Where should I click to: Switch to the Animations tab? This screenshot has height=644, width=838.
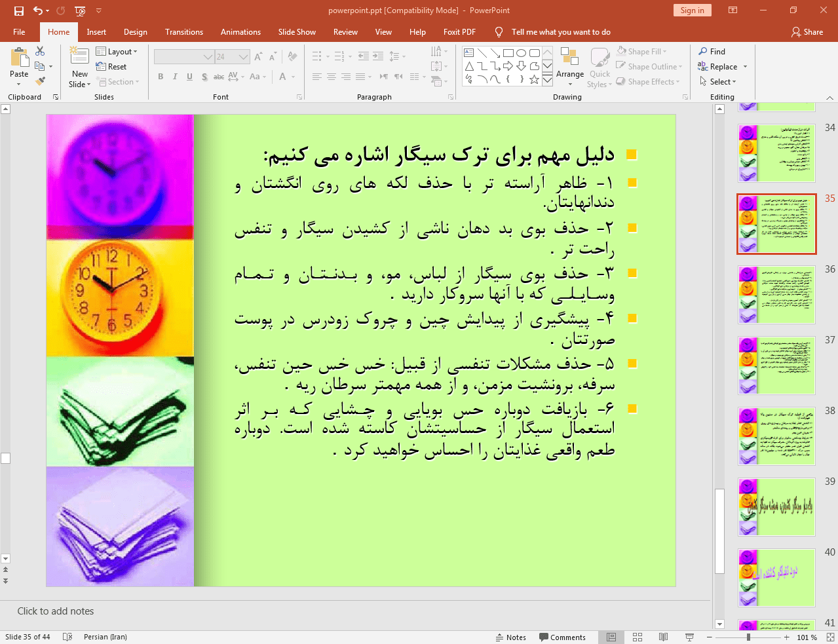coord(240,32)
